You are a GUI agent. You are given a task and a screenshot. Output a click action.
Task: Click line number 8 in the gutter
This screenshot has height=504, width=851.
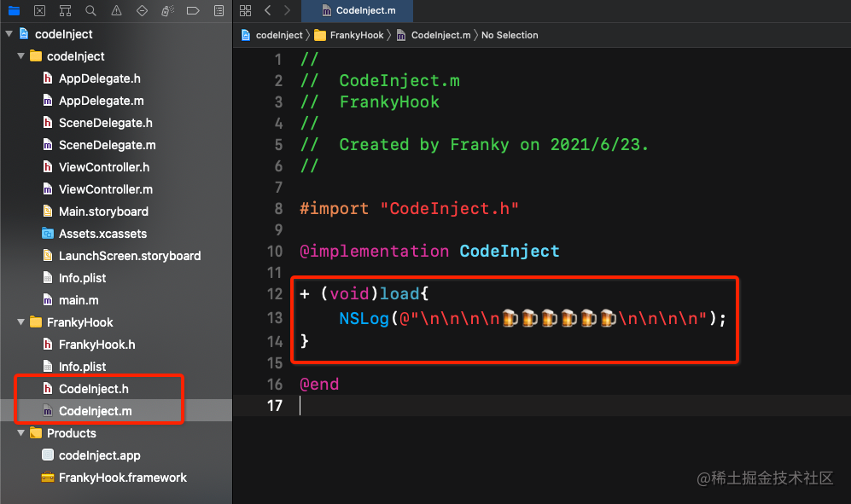click(278, 209)
